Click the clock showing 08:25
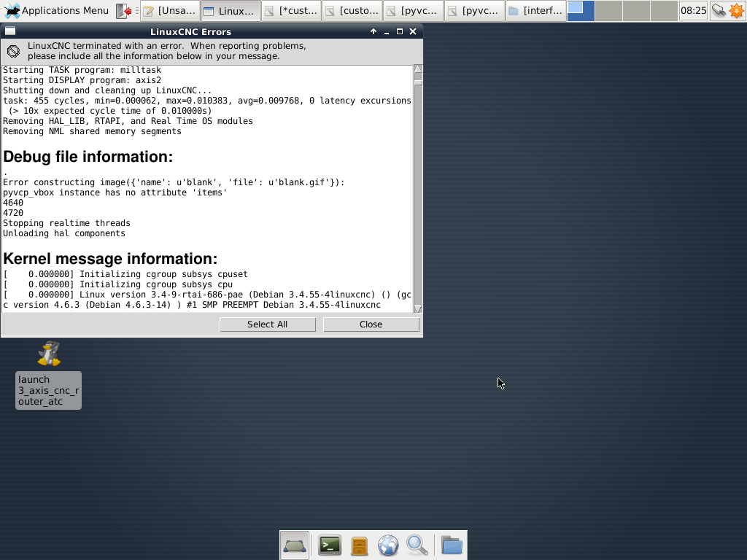This screenshot has width=747, height=560. (693, 10)
